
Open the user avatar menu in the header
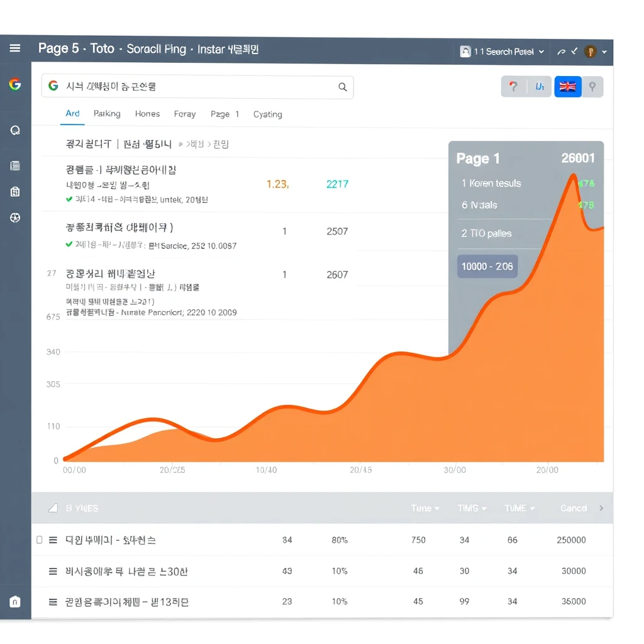click(x=591, y=52)
